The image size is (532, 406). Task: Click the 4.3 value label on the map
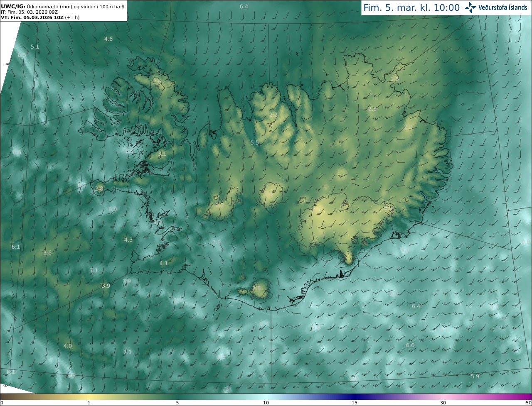(128, 240)
